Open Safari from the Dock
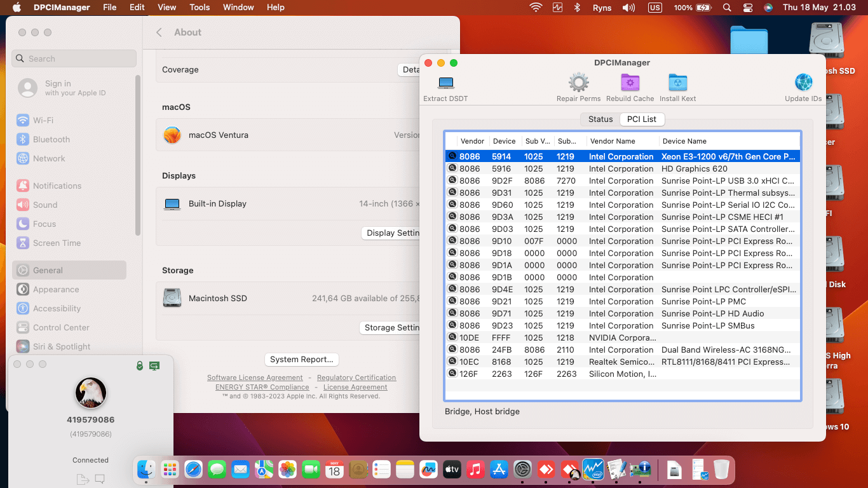 (x=193, y=470)
